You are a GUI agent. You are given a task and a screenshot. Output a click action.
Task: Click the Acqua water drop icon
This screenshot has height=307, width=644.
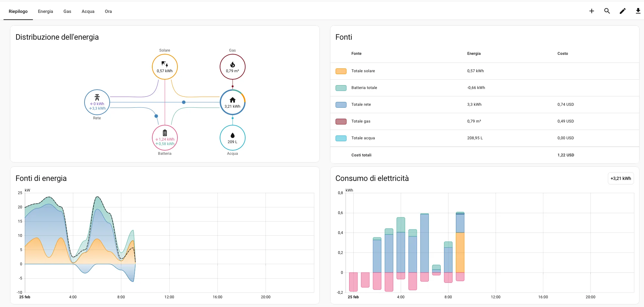pyautogui.click(x=232, y=137)
